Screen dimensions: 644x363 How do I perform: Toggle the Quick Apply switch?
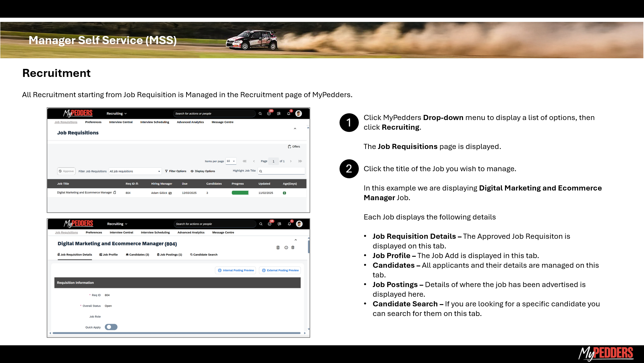tap(111, 327)
